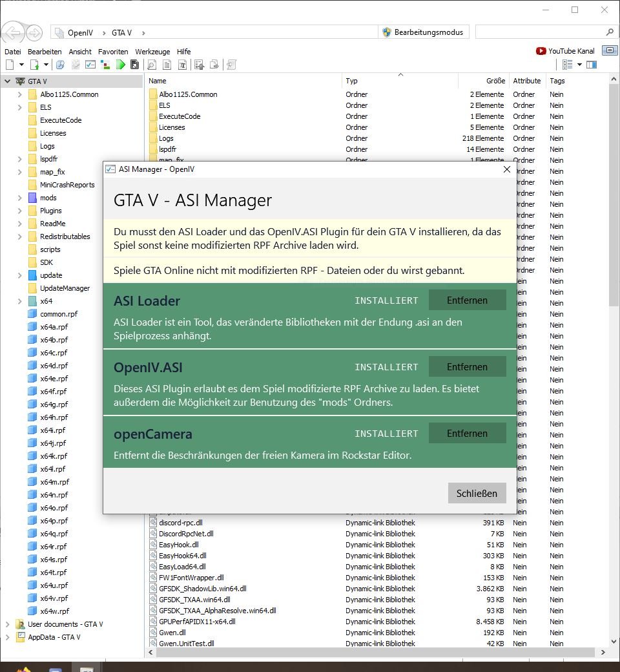Open the Werkzeuge menu
Viewport: 620px width, 672px height.
point(152,51)
